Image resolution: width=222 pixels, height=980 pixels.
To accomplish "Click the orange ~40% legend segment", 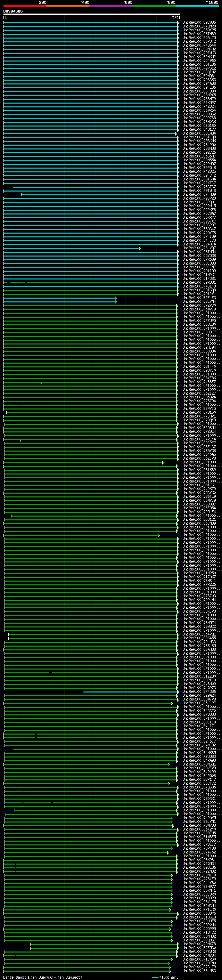I will click(x=68, y=6).
